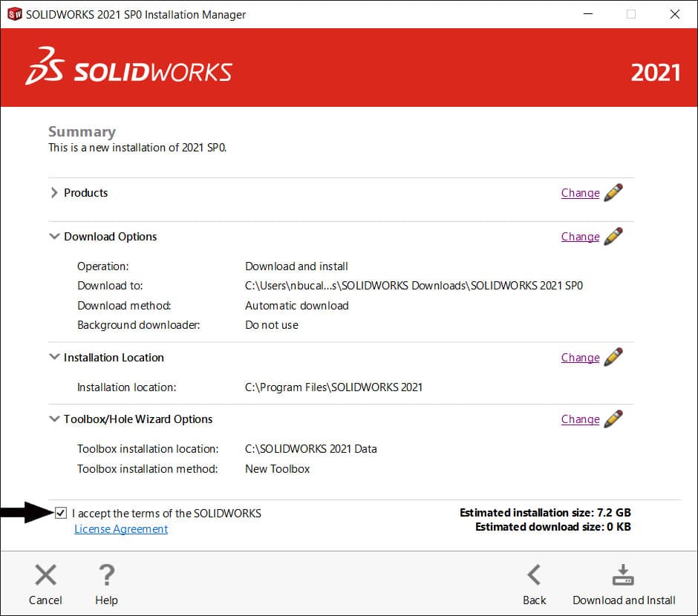Collapse the Toolbox/Hole Wizard Options section
This screenshot has width=698, height=616.
pyautogui.click(x=54, y=419)
